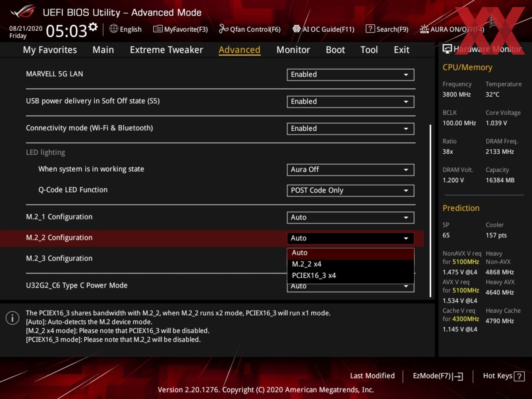Click the MyFavorite list icon
This screenshot has height=399, width=532.
click(158, 29)
